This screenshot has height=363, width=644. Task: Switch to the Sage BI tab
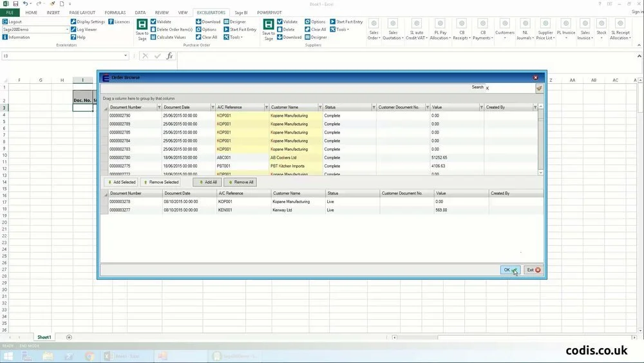pyautogui.click(x=241, y=13)
